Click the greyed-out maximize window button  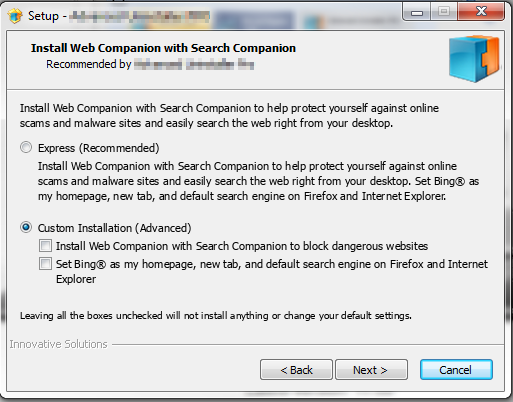coord(444,12)
